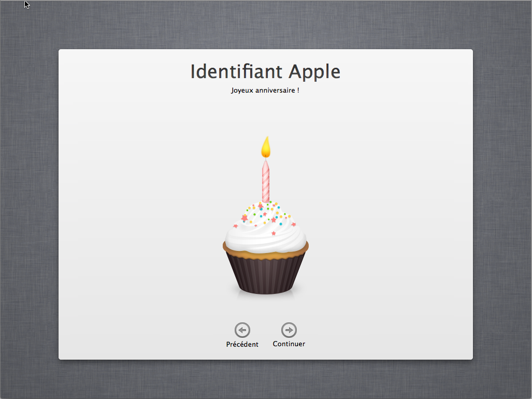Click the Identifiant Apple heading
Screen dimensions: 532x399
click(x=265, y=72)
